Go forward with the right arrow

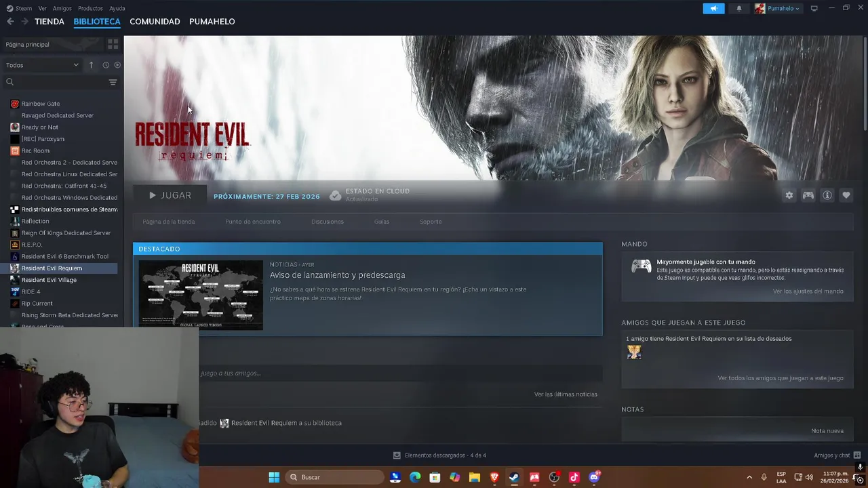pos(24,22)
